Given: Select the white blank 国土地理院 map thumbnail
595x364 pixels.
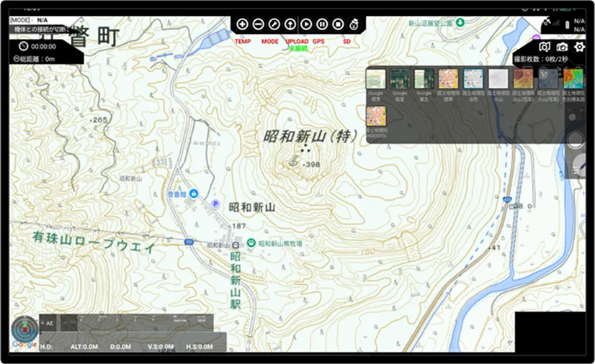Looking at the screenshot, I should 498,79.
